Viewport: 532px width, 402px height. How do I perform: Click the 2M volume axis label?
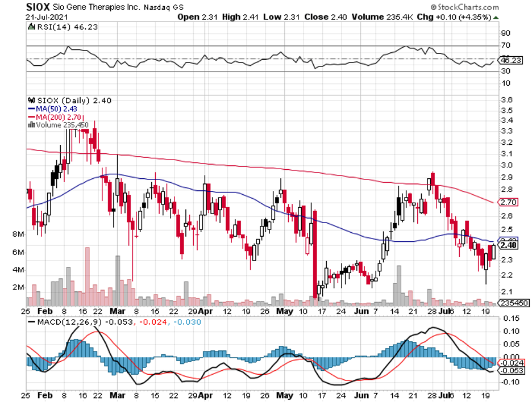point(19,287)
